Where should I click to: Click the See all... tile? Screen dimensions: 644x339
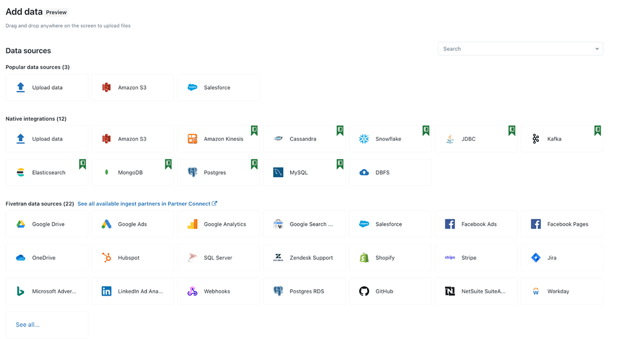(47, 324)
